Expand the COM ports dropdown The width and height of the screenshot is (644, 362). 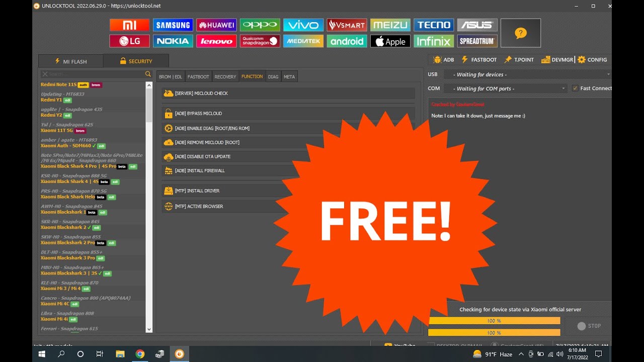pos(505,88)
